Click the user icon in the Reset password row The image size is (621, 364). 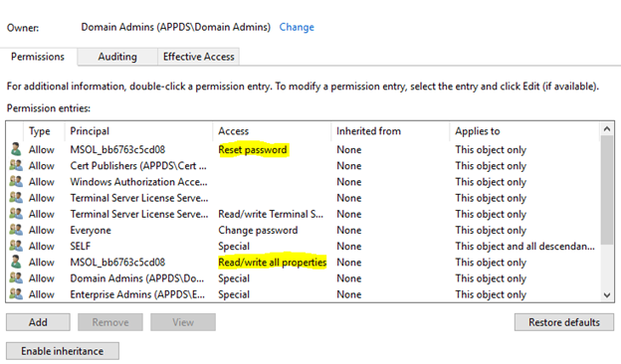(16, 149)
